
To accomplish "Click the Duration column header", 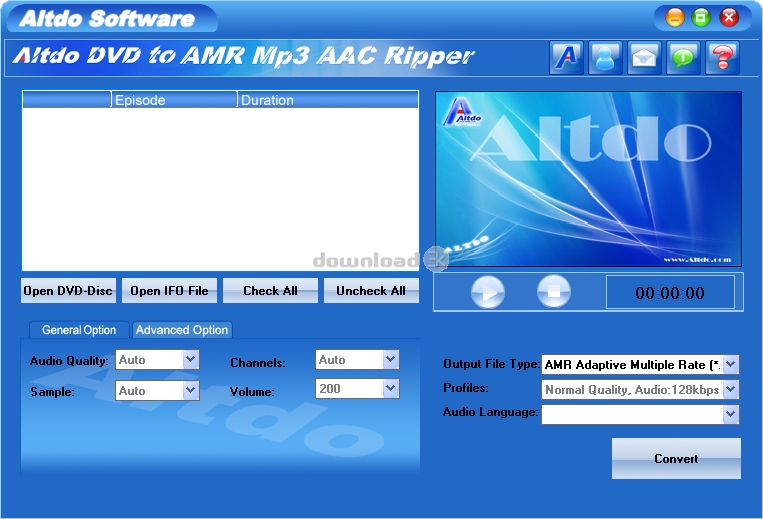I will click(x=328, y=100).
